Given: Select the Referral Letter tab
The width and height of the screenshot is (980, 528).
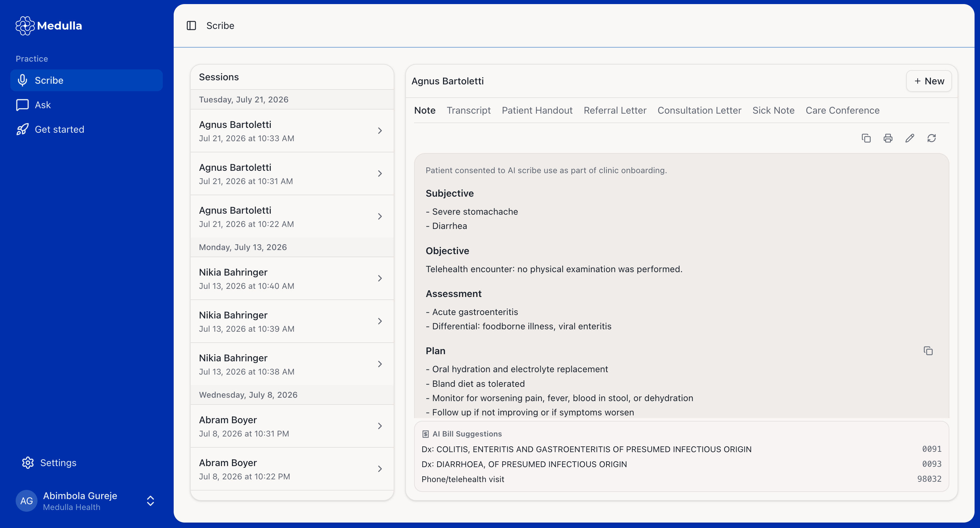Looking at the screenshot, I should click(x=615, y=110).
